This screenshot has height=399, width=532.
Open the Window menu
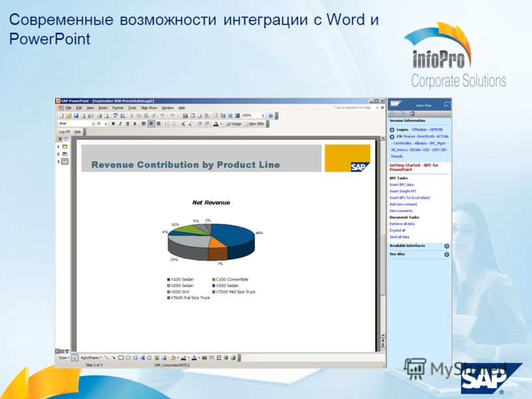point(168,108)
